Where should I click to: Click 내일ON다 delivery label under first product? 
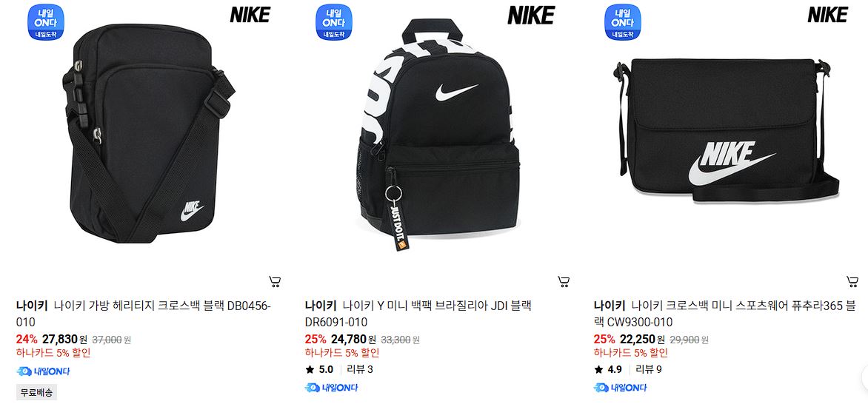43,371
